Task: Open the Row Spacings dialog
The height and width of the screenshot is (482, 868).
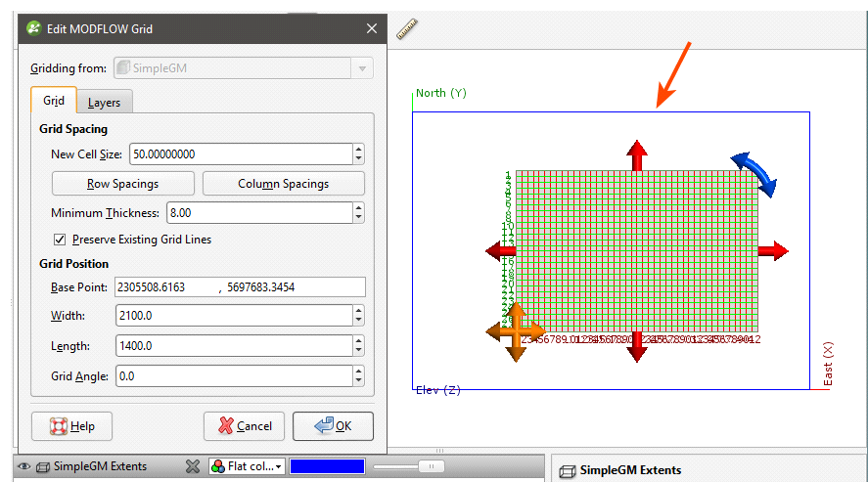Action: [x=122, y=184]
